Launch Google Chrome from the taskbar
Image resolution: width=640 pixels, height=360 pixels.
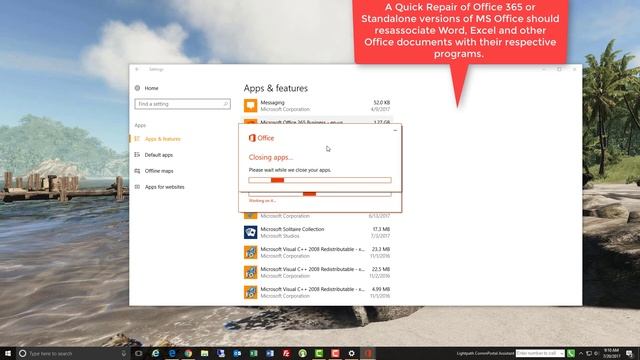188,353
